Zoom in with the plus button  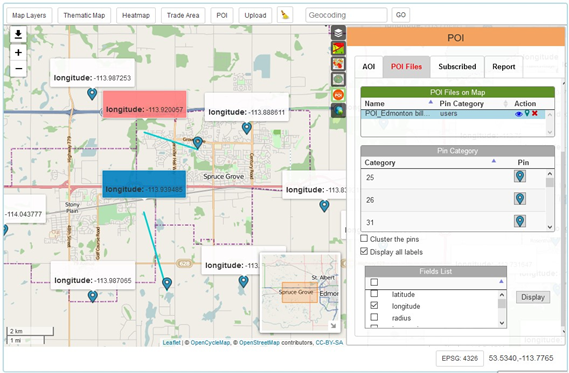click(18, 53)
